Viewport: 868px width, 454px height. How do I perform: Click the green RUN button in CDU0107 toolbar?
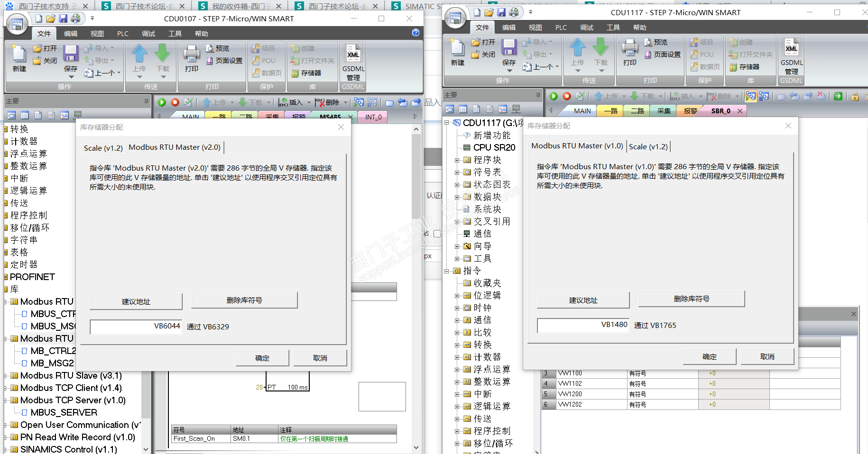162,102
